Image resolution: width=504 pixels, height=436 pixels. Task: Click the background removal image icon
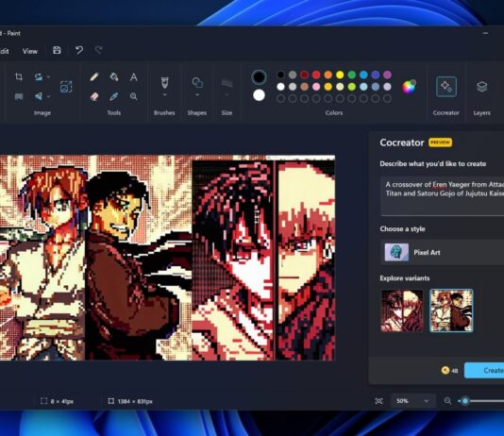66,87
